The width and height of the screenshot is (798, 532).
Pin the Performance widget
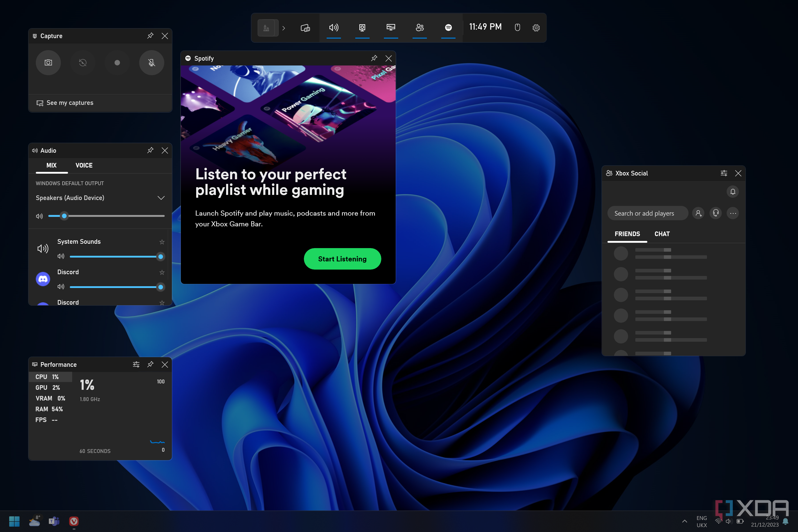150,364
